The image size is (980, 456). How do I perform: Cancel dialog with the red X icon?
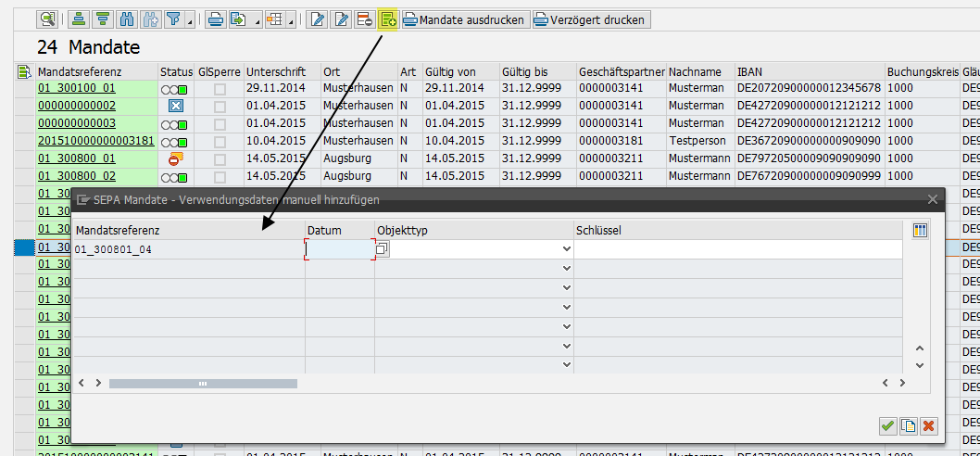[x=928, y=425]
